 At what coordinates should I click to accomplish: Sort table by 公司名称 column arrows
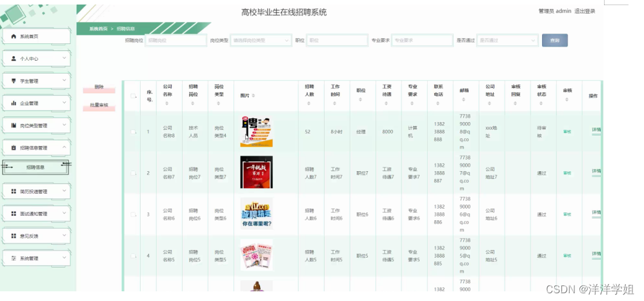tap(167, 103)
